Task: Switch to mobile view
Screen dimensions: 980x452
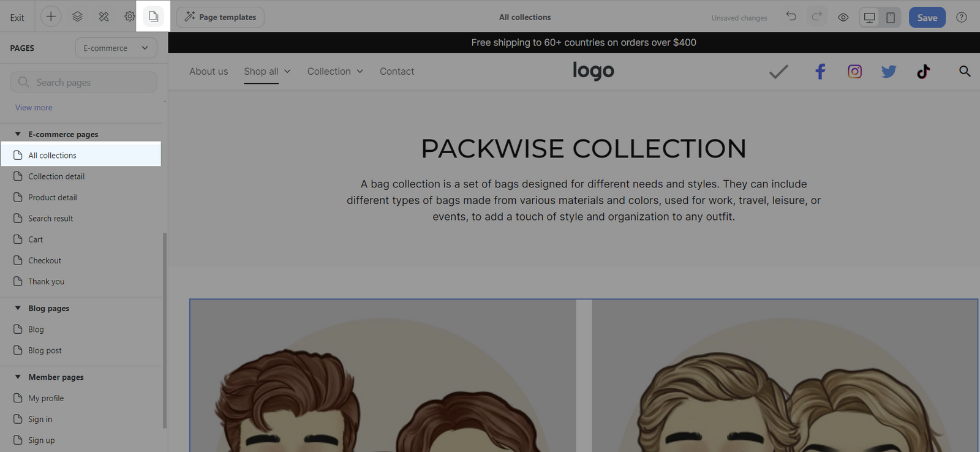Action: [891, 17]
